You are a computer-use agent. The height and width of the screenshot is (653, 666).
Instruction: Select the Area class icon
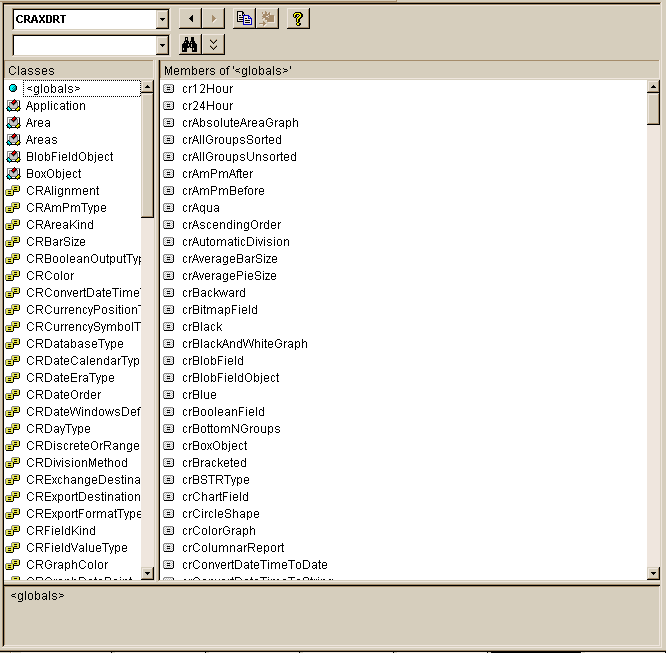tap(13, 123)
